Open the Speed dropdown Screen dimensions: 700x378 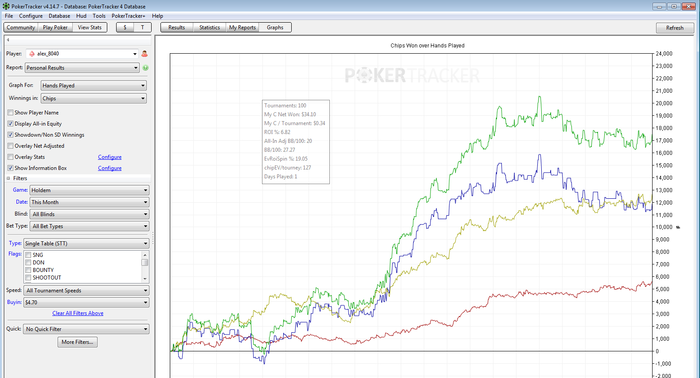(86, 291)
